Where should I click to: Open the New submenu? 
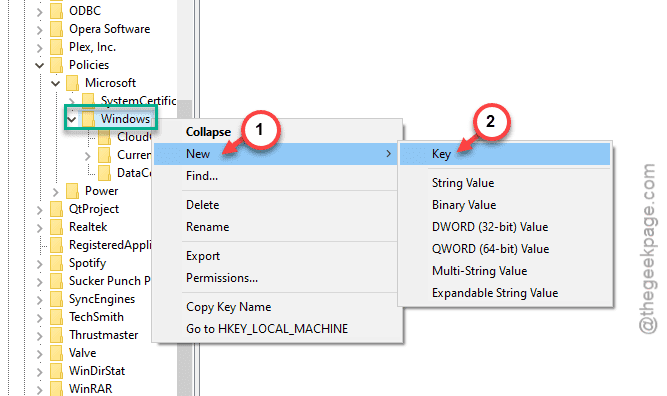point(276,154)
